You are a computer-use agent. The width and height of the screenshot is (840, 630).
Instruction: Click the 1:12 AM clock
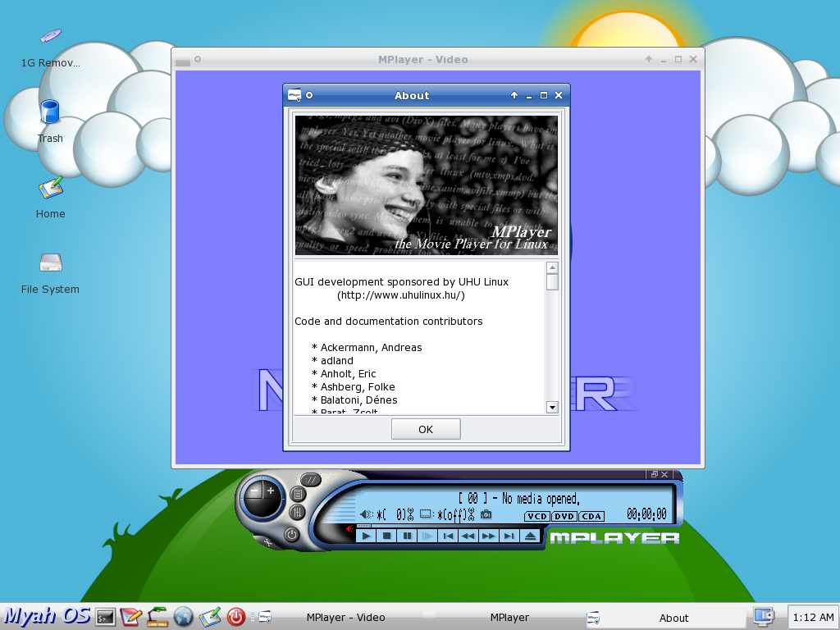tap(813, 617)
